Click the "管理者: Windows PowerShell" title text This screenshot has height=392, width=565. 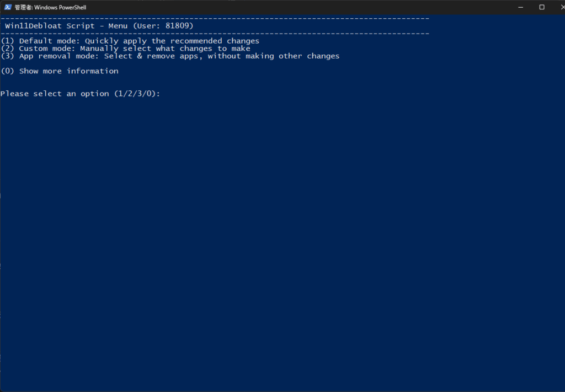(50, 8)
